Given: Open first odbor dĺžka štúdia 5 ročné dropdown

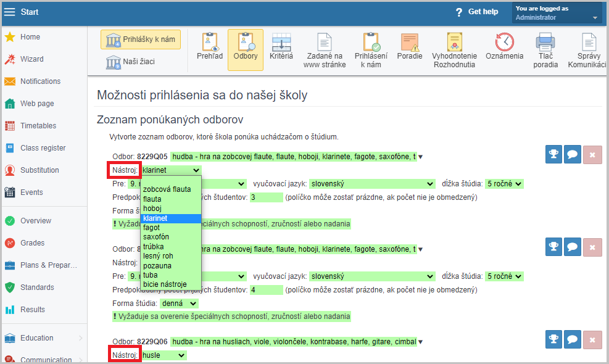Looking at the screenshot, I should (x=504, y=184).
